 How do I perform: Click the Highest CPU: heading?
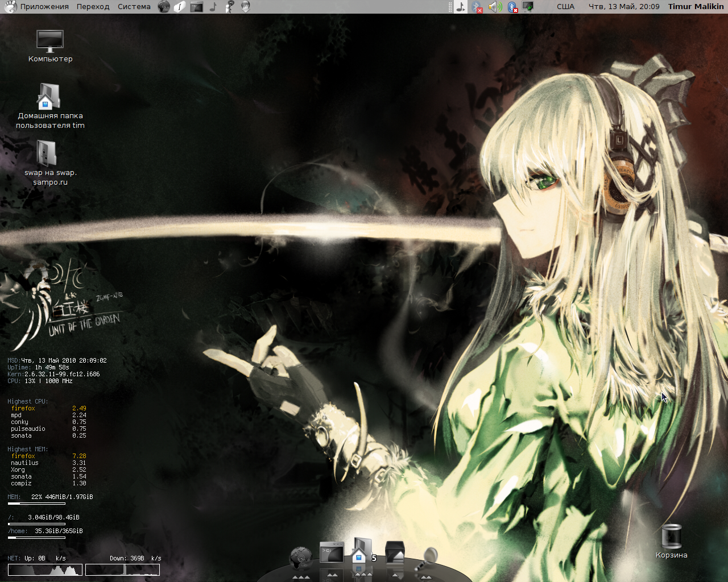tap(28, 402)
